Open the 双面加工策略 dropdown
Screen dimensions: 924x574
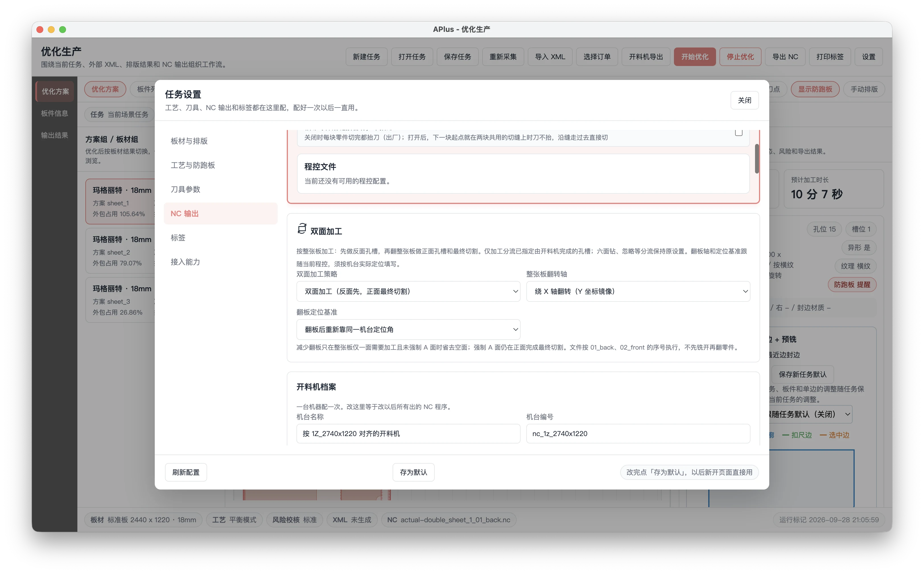(x=408, y=291)
